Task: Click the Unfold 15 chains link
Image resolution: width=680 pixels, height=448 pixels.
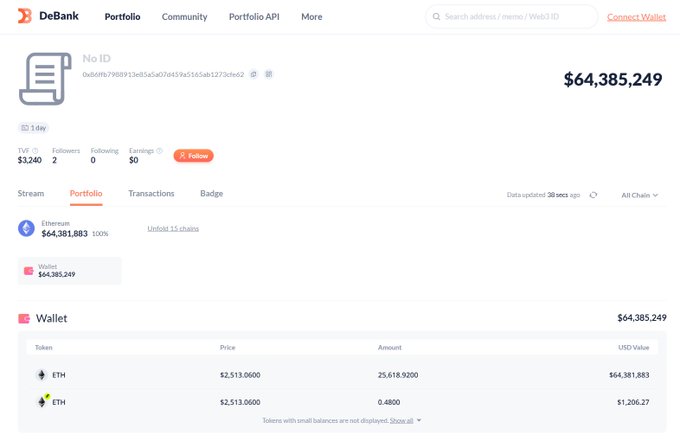Action: [x=173, y=229]
